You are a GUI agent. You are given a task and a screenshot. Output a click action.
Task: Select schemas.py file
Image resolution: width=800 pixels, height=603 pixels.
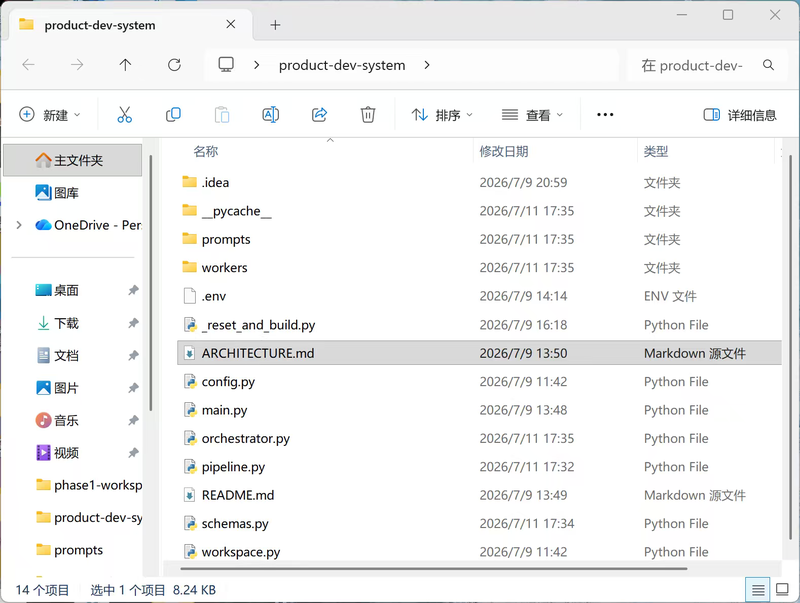tap(226, 523)
